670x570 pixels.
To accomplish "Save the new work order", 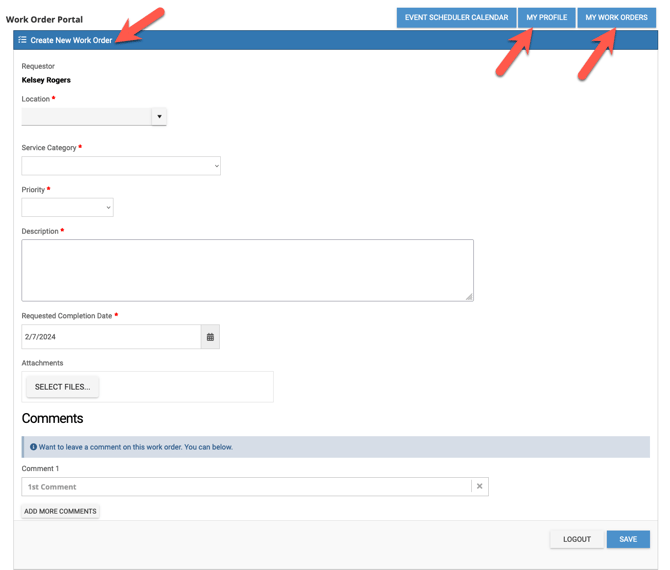I will [x=628, y=539].
